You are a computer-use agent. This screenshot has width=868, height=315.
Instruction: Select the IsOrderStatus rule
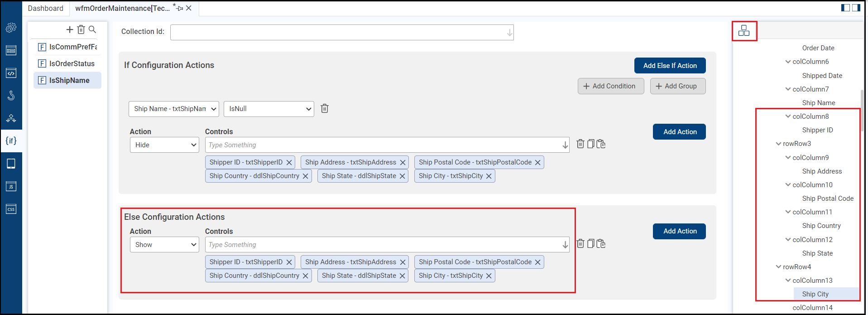(72, 64)
